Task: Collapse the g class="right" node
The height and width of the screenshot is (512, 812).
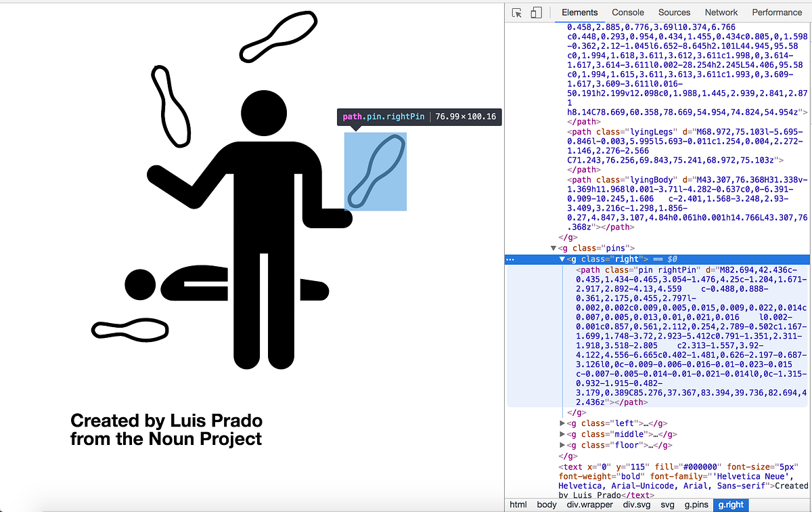Action: [x=562, y=259]
